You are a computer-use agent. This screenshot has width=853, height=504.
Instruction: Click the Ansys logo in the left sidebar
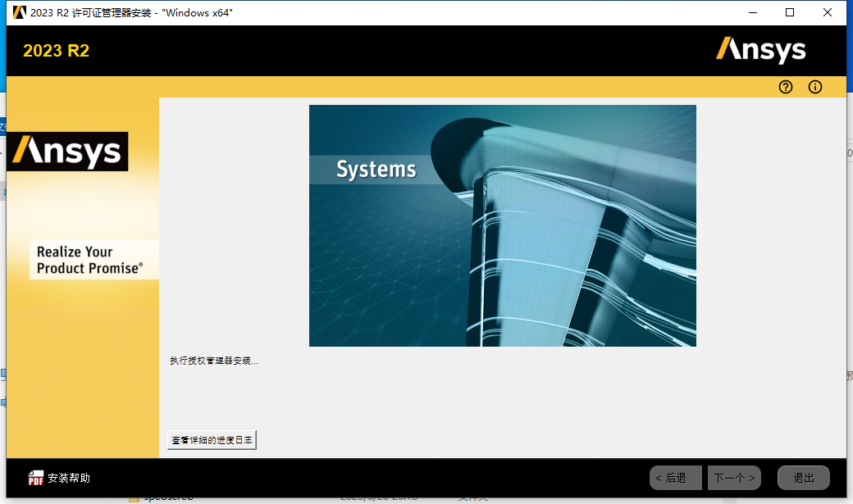[x=66, y=152]
